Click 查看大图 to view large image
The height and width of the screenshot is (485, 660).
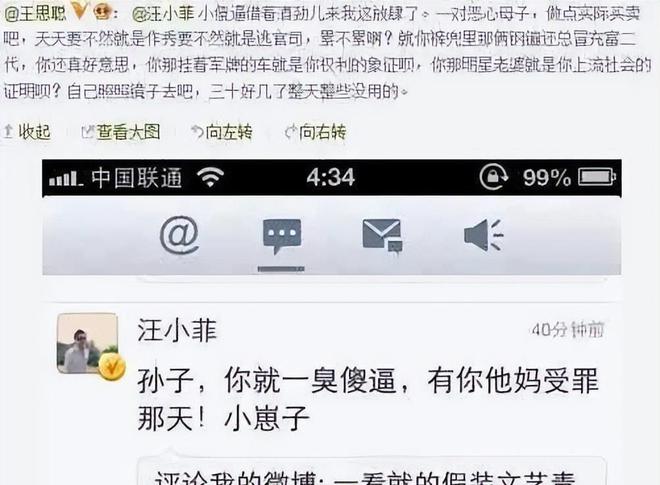tap(121, 132)
